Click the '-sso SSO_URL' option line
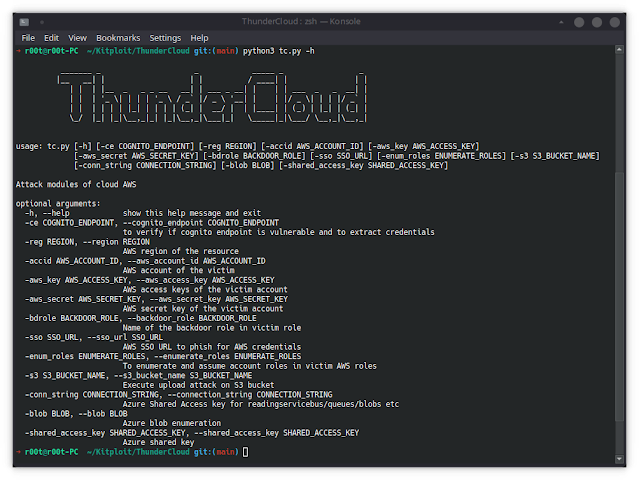The width and height of the screenshot is (639, 480). [94, 337]
